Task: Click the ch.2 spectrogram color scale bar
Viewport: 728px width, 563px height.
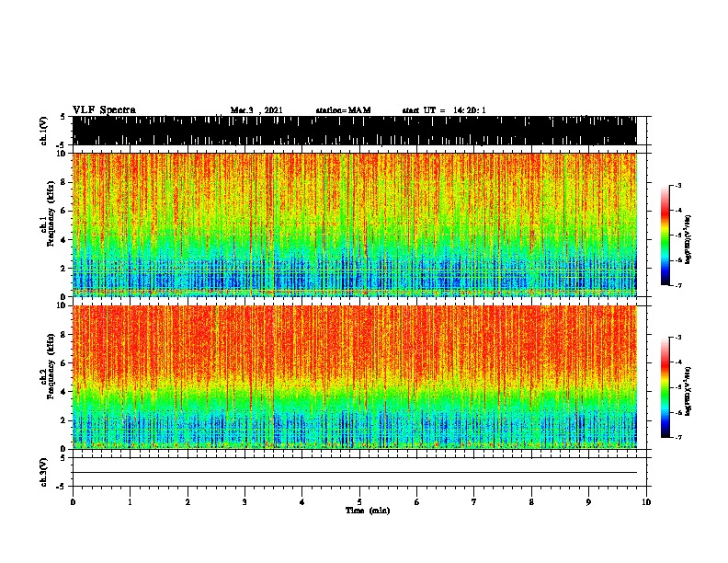Action: coord(665,387)
